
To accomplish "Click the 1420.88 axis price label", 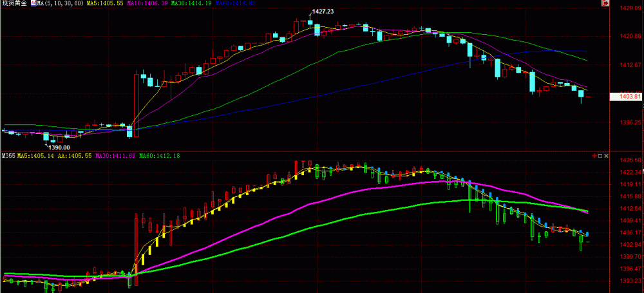I will [x=631, y=37].
